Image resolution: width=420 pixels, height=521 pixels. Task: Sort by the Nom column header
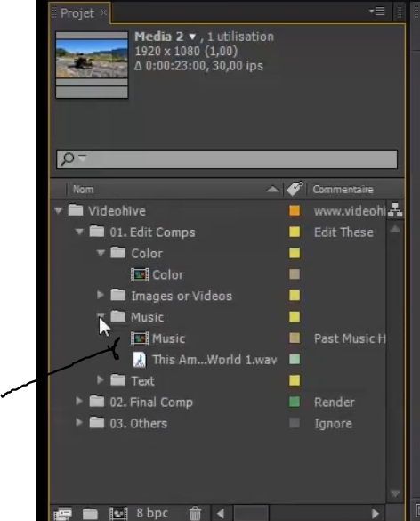click(83, 190)
